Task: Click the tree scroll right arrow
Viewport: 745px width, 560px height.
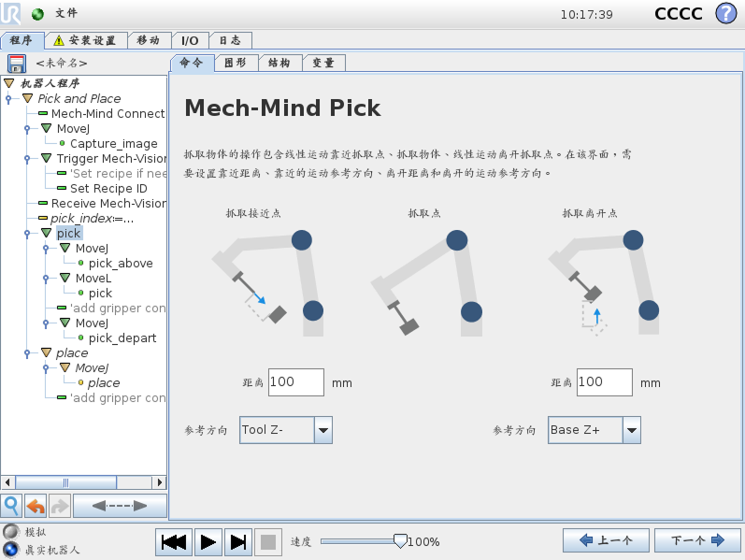Action: coord(160,482)
